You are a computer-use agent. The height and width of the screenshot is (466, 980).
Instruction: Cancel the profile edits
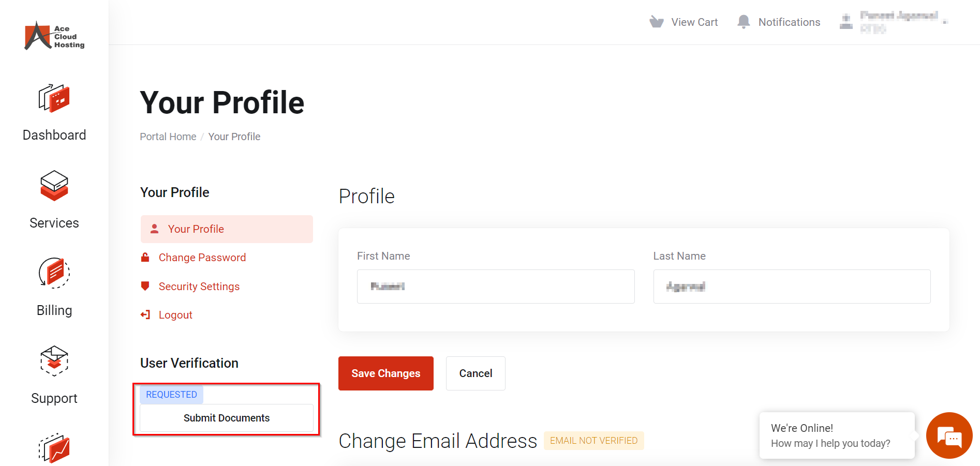coord(476,373)
